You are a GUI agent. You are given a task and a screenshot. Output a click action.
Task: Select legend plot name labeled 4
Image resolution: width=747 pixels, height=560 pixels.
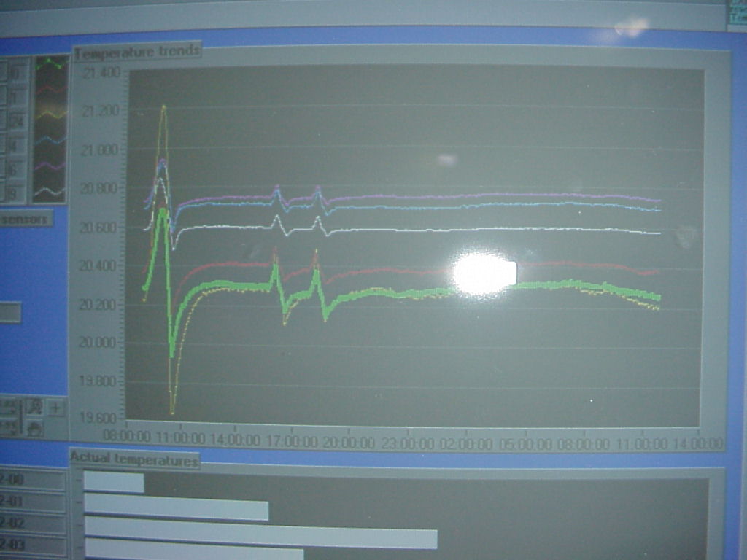pos(18,146)
